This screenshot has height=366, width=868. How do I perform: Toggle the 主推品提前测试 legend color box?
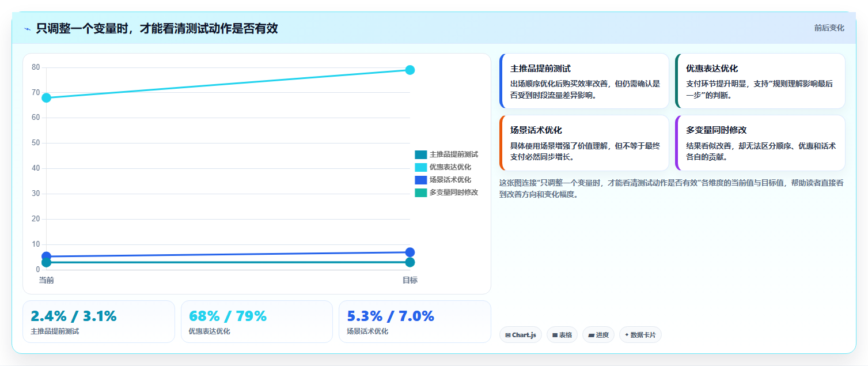420,154
